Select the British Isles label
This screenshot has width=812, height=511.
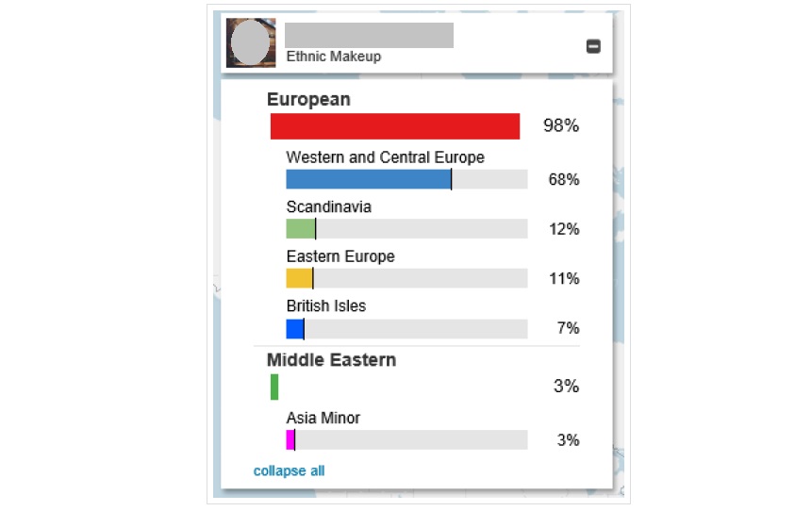(326, 306)
